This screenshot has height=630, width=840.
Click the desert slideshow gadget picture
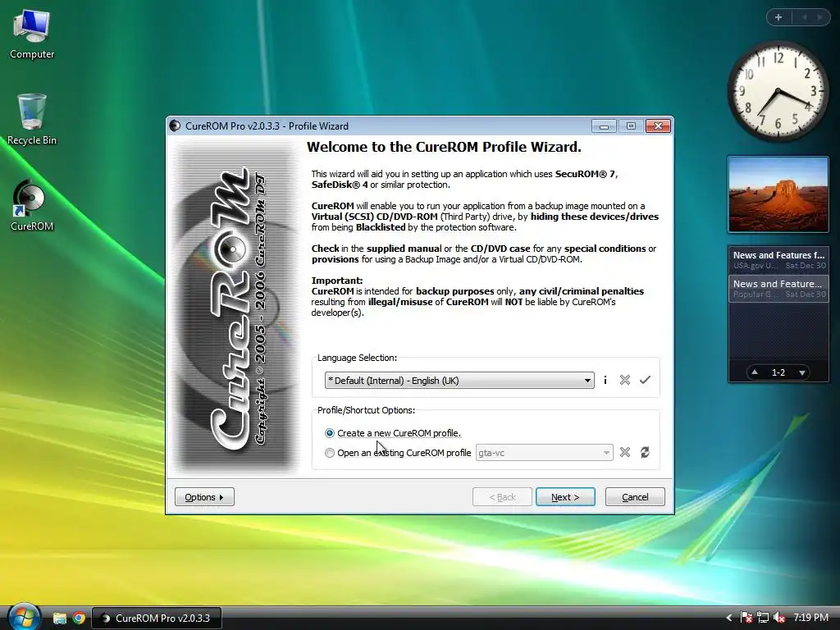778,194
